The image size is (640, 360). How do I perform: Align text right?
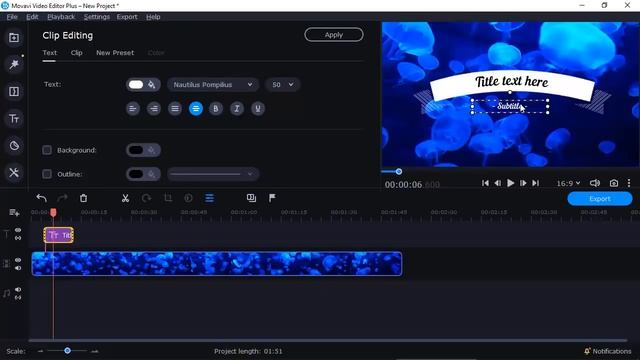pyautogui.click(x=154, y=109)
